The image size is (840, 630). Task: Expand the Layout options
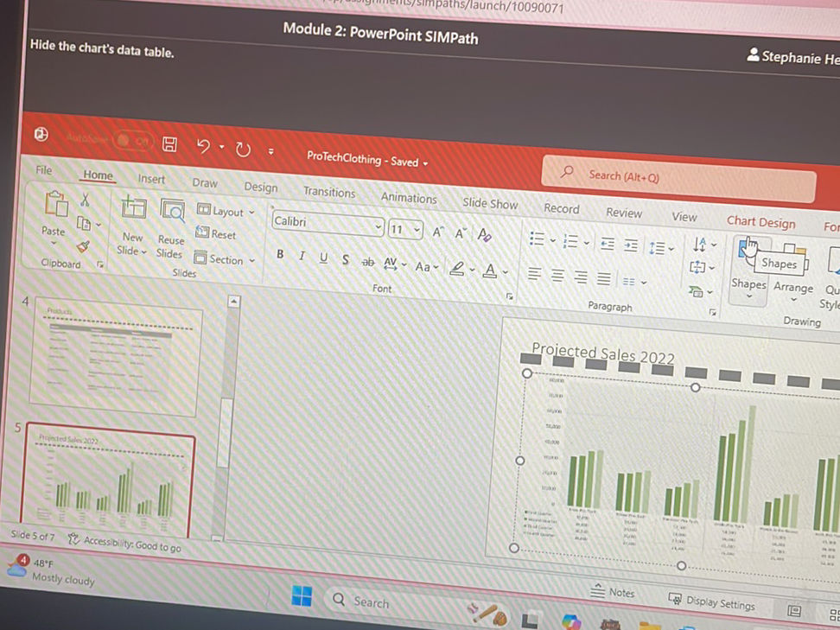click(251, 211)
